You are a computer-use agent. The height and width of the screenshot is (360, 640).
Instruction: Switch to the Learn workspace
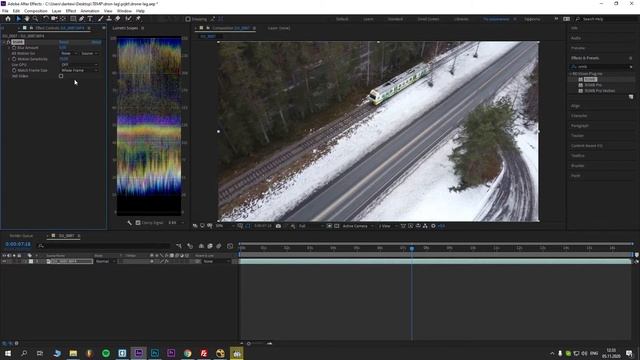tap(368, 19)
